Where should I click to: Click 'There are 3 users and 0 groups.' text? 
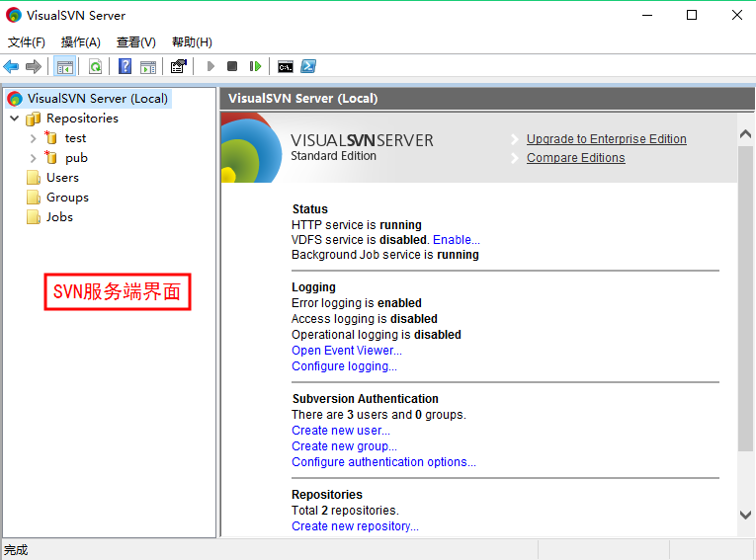click(378, 415)
